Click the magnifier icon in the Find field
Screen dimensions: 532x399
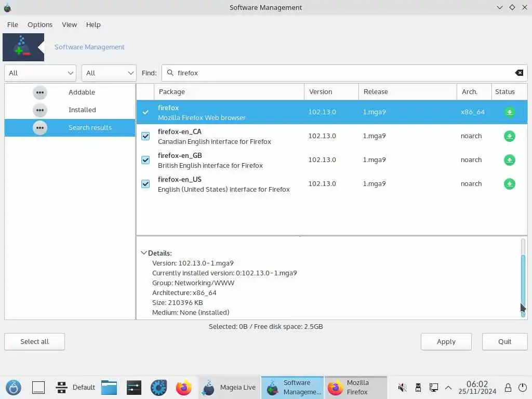tap(170, 73)
